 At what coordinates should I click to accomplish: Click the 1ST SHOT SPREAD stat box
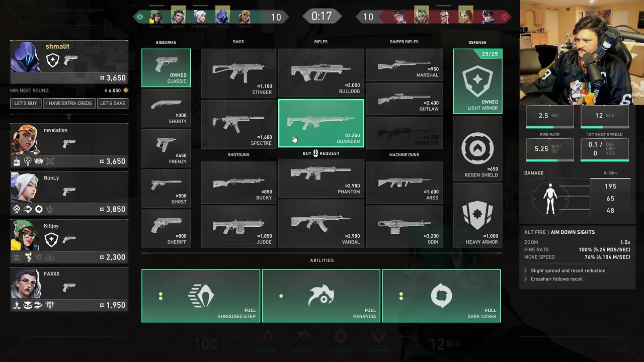click(605, 149)
